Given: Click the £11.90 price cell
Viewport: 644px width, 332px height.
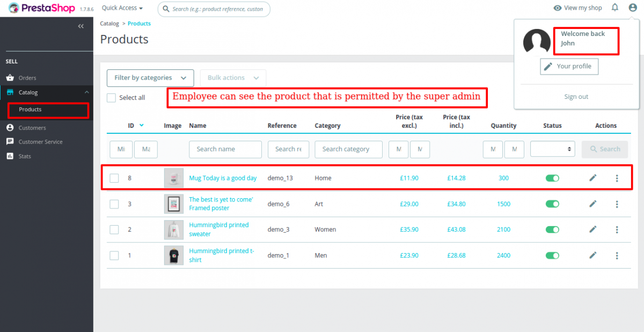Looking at the screenshot, I should 409,178.
